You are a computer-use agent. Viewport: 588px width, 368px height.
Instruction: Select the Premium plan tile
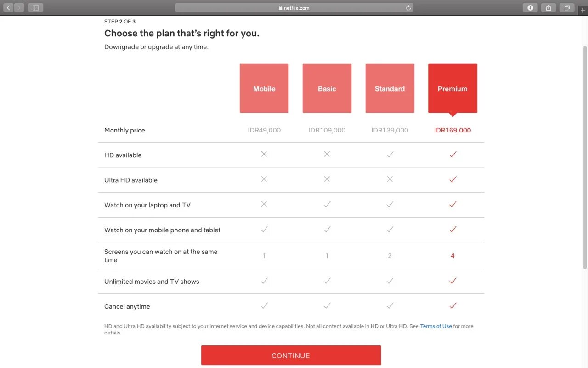pyautogui.click(x=452, y=88)
